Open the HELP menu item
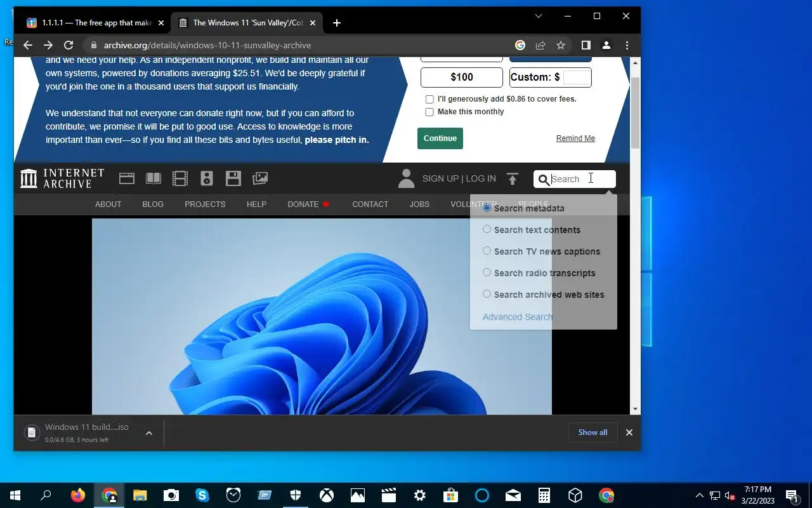 [256, 204]
